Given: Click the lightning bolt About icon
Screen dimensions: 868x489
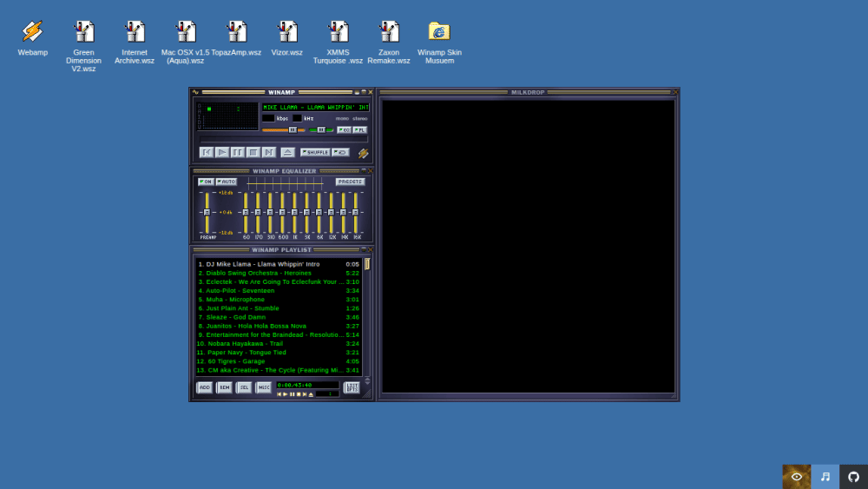Looking at the screenshot, I should (x=363, y=153).
